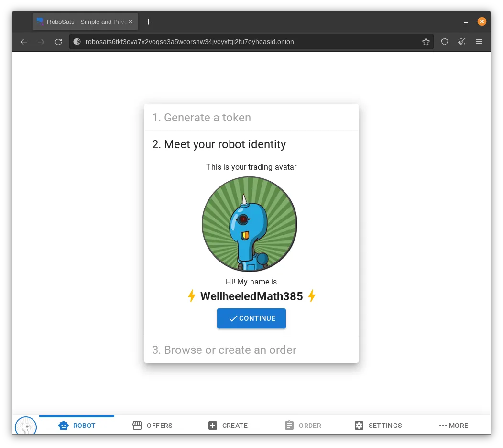Close the RoboSats browser tab
Image resolution: width=503 pixels, height=448 pixels.
[x=131, y=22]
